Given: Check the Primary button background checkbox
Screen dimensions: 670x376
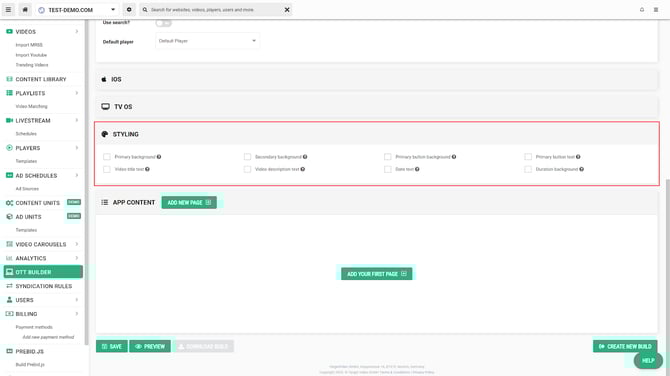Looking at the screenshot, I should 388,157.
